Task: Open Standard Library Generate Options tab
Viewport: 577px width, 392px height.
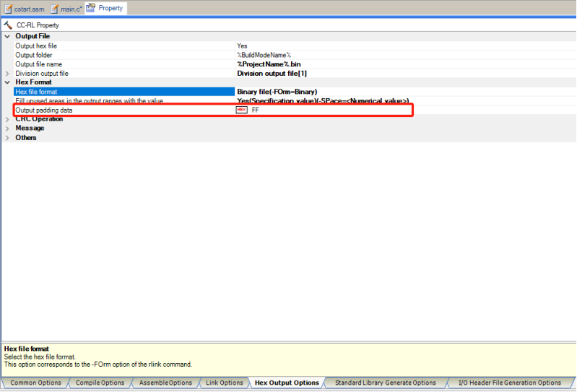Action: 386,383
